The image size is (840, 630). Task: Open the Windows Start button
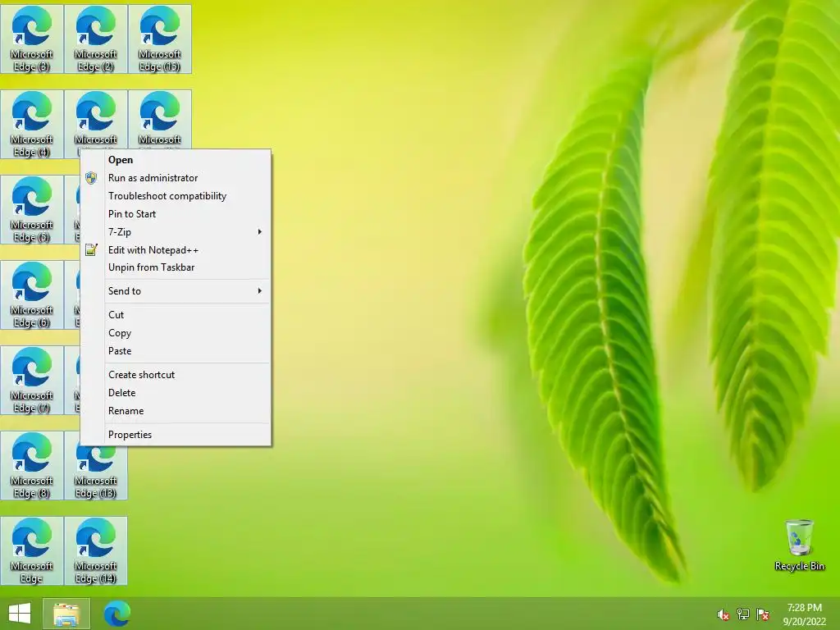(x=20, y=614)
